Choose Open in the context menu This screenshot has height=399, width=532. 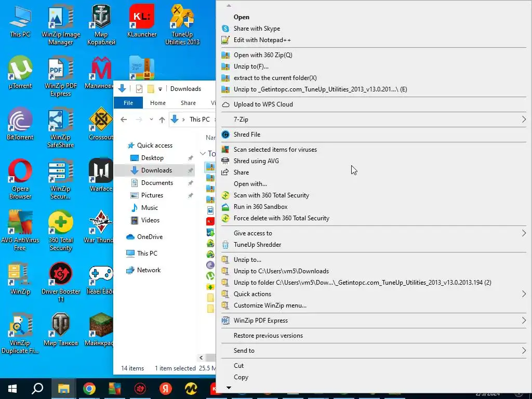(x=374, y=17)
